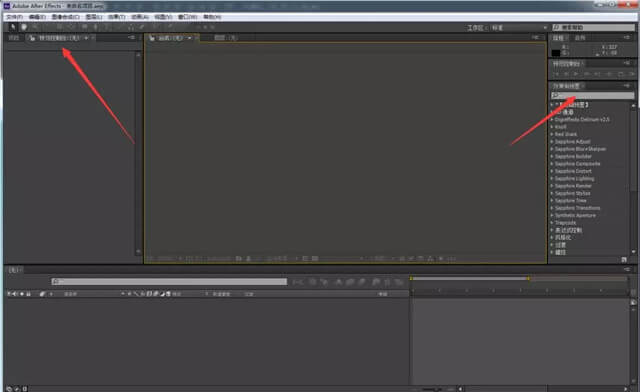The height and width of the screenshot is (392, 640).
Task: Select the Sapphire Transitions entry
Action: (x=578, y=208)
